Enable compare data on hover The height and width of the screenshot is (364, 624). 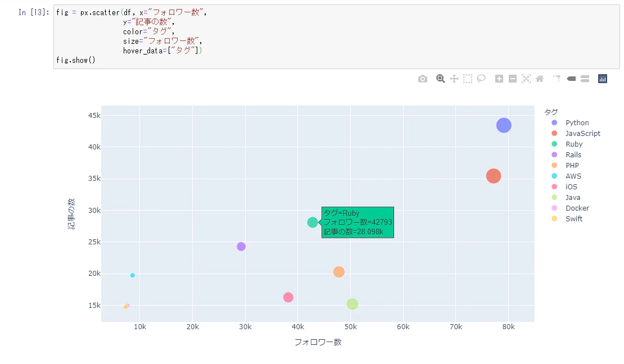[585, 79]
